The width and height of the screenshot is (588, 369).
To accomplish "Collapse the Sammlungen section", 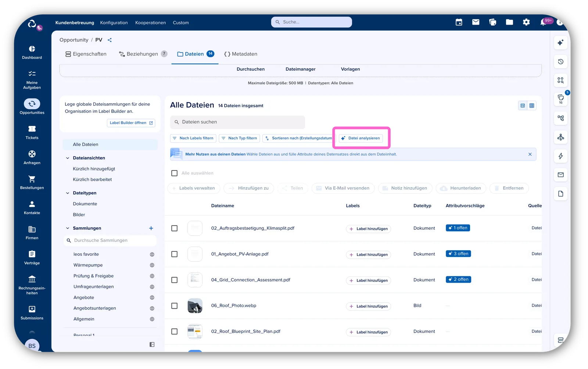I will point(68,228).
